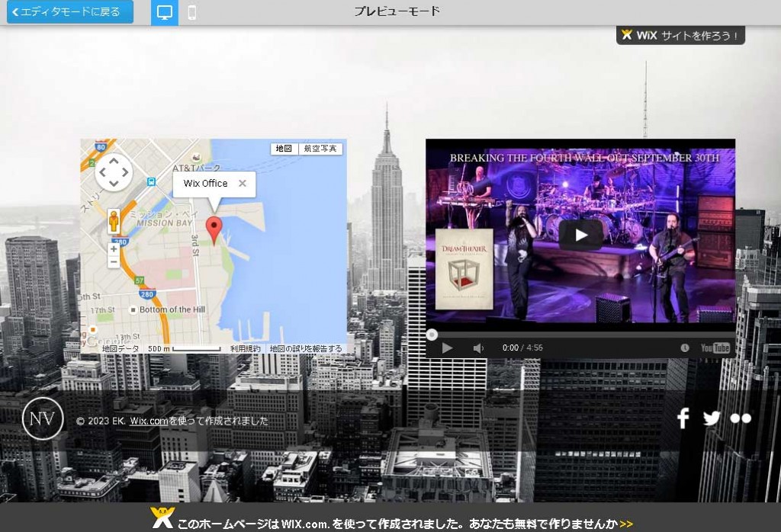Close the Wix Office map popup

pyautogui.click(x=243, y=184)
